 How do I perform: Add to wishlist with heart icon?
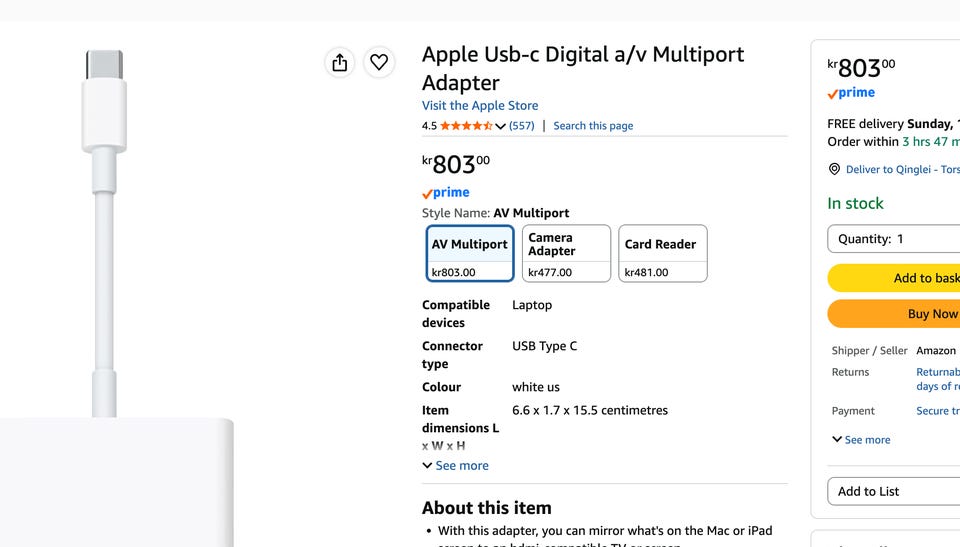coord(379,62)
